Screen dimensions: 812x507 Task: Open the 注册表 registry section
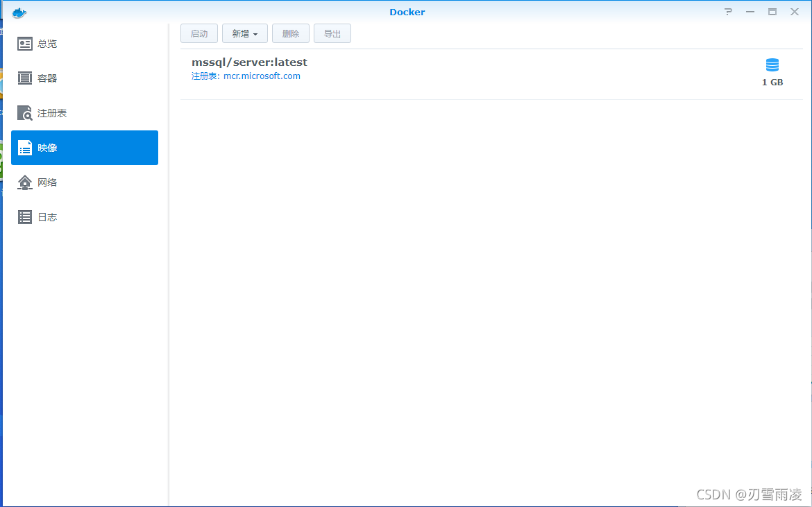click(x=85, y=113)
